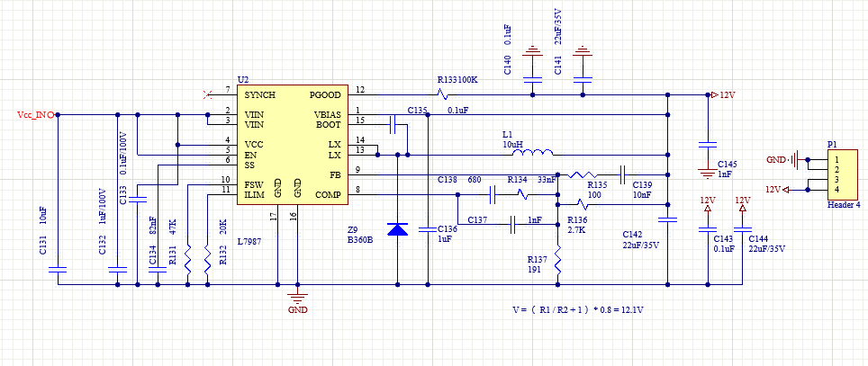Click resistor R131 47K symbol
The height and width of the screenshot is (366, 868).
point(187,260)
